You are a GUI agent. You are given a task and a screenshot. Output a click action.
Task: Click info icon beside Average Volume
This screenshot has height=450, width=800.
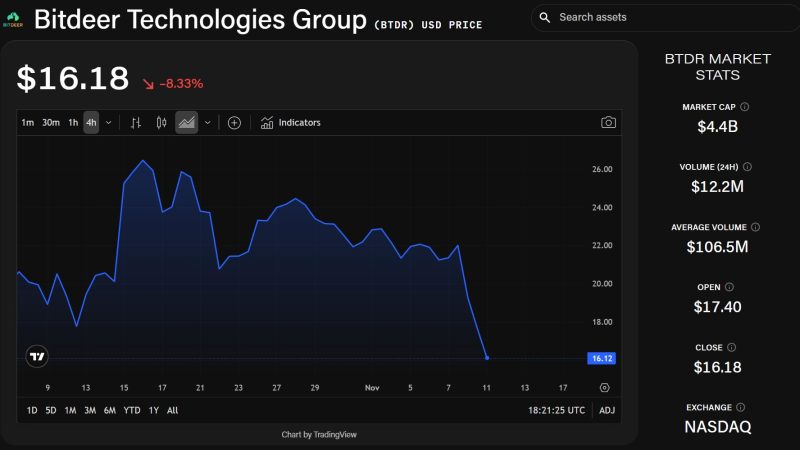click(755, 227)
